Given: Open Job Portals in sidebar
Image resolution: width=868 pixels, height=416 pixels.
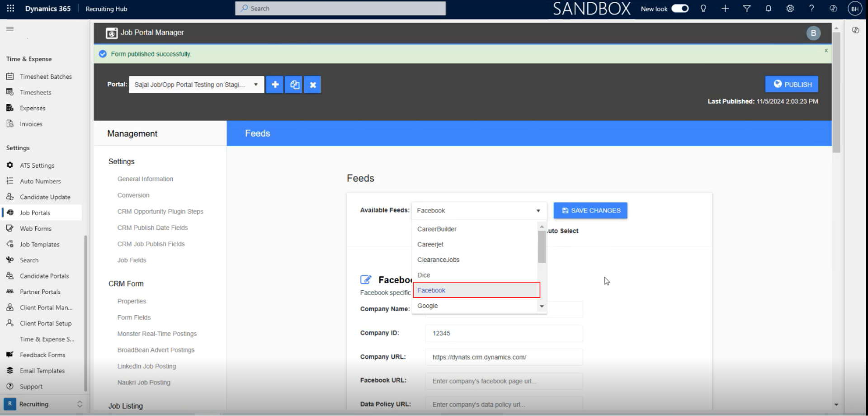Looking at the screenshot, I should click(42, 213).
